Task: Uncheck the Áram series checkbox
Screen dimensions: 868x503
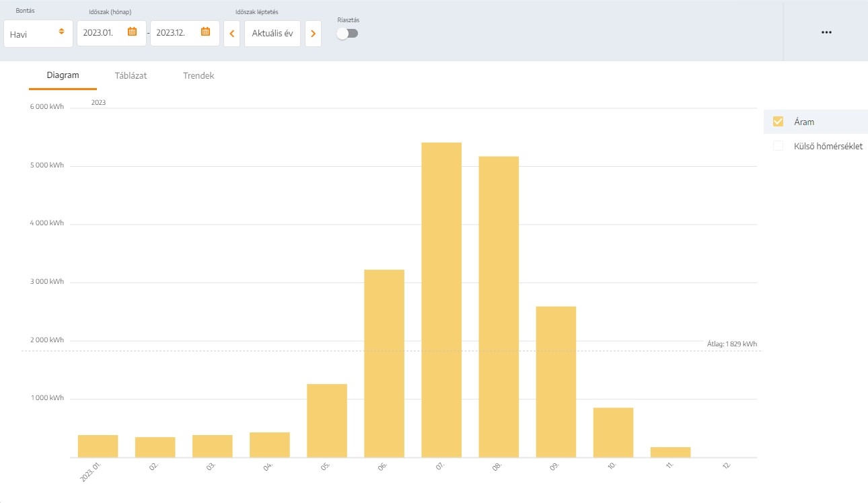Action: point(779,122)
